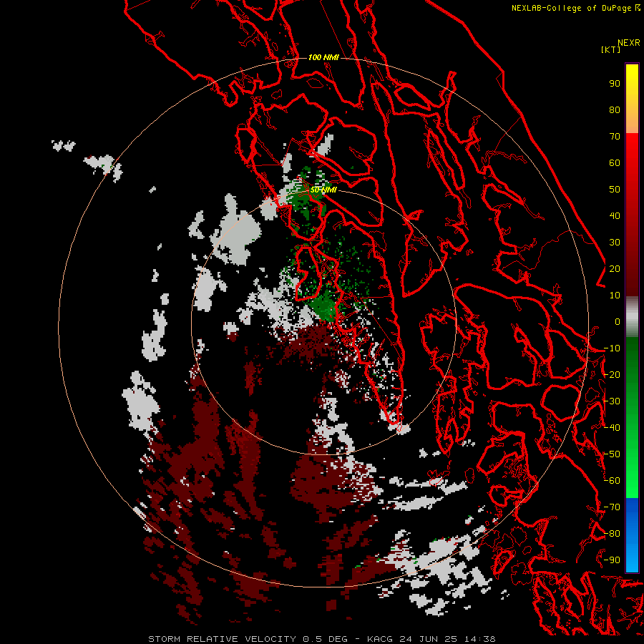Image resolution: width=644 pixels, height=644 pixels.
Task: Click the gray zero band of velocity scale
Action: click(632, 316)
